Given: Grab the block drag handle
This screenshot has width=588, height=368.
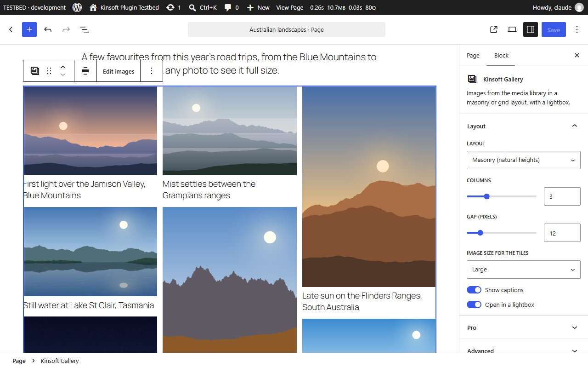Looking at the screenshot, I should (49, 71).
